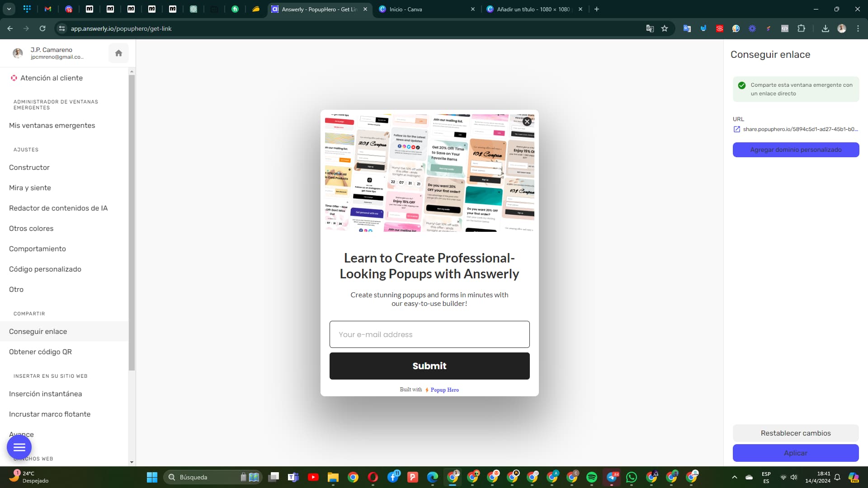The width and height of the screenshot is (868, 488).
Task: Close the Answerly PopupHero tab
Action: (365, 9)
